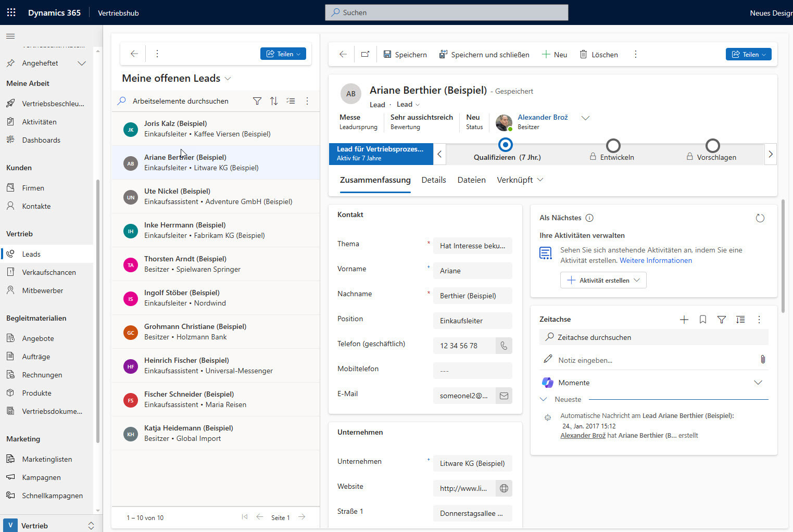
Task: Open the Teilen dropdown on record form
Action: [x=748, y=54]
